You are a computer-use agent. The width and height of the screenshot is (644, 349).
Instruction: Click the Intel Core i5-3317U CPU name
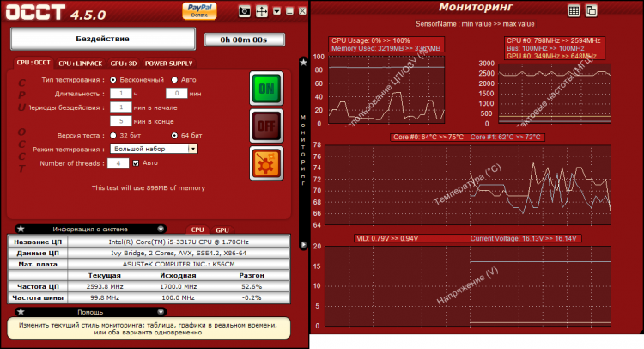click(179, 242)
